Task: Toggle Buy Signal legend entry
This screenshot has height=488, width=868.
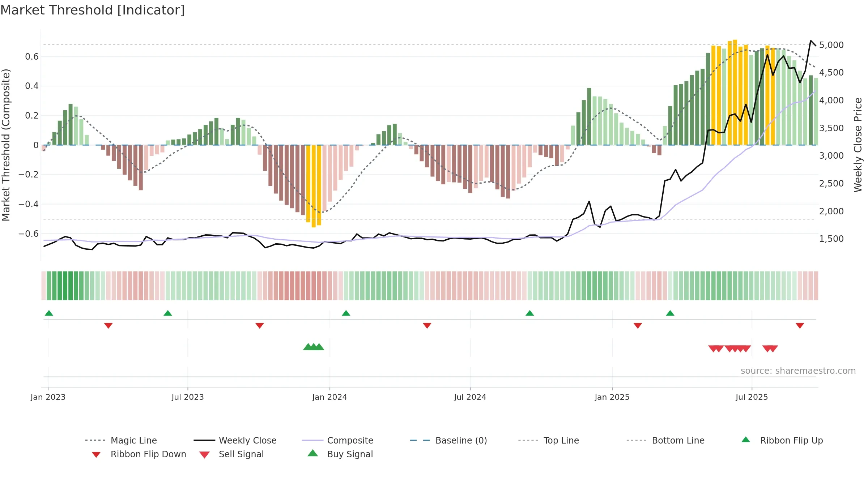Action: [x=340, y=454]
